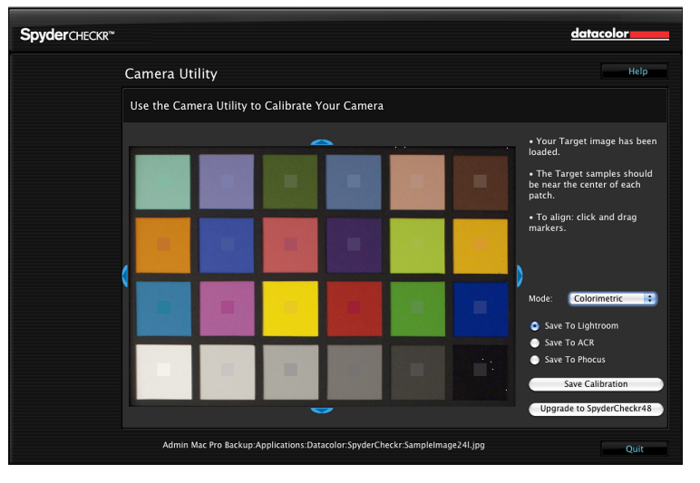Image resolution: width=700 pixels, height=483 pixels.
Task: Click the magenta pink patch
Action: [x=227, y=308]
